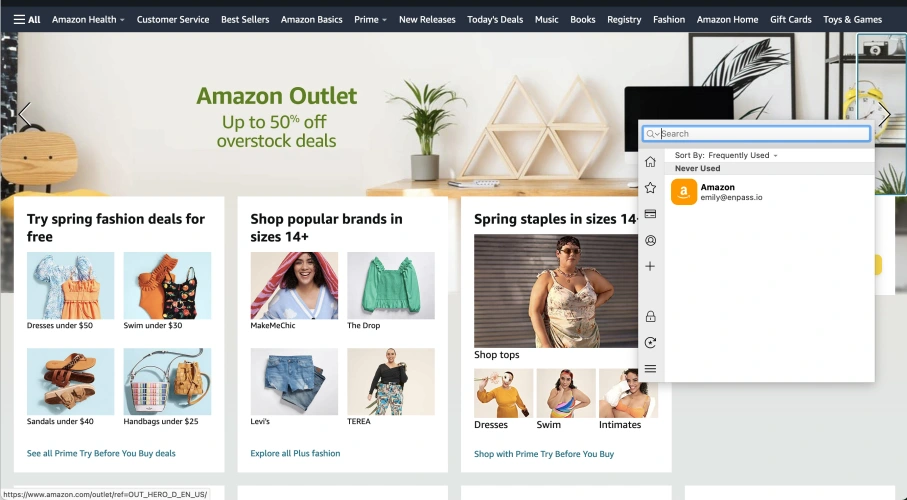The height and width of the screenshot is (500, 907).
Task: Add new item with plus icon
Action: (650, 266)
